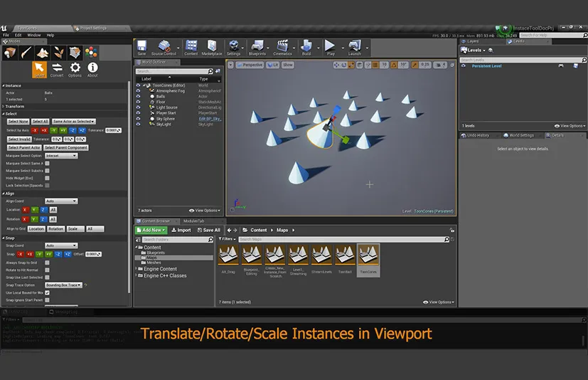Viewport: 588px width, 380px height.
Task: Open Geometry Editing mode icon
Action: (x=75, y=53)
